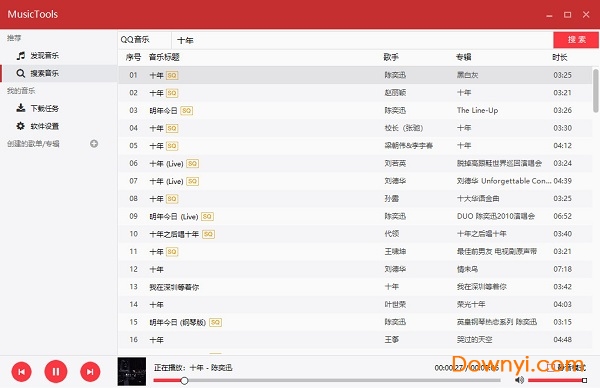Skip to the next track
This screenshot has height=388, width=600.
pyautogui.click(x=90, y=372)
